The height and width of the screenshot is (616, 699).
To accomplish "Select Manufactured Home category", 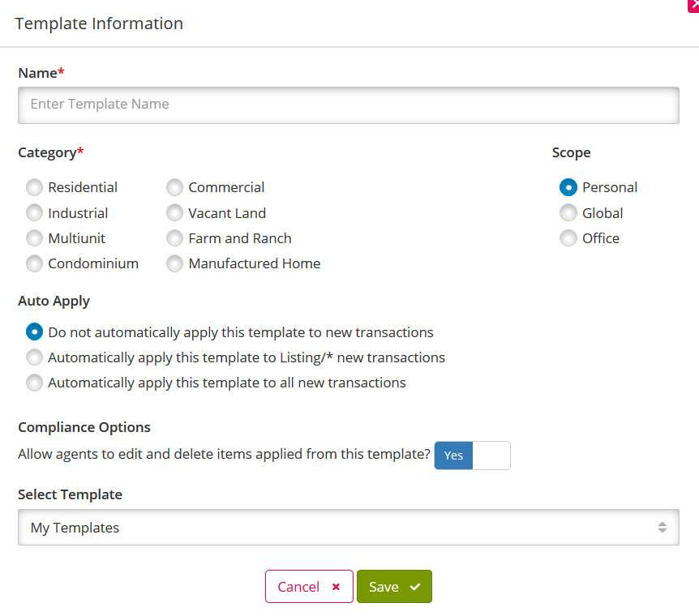I will [174, 263].
